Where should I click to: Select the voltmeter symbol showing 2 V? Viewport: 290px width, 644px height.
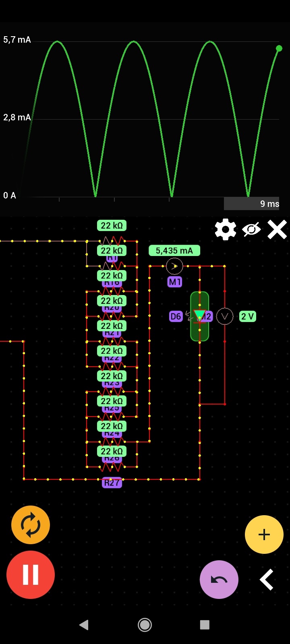(225, 316)
